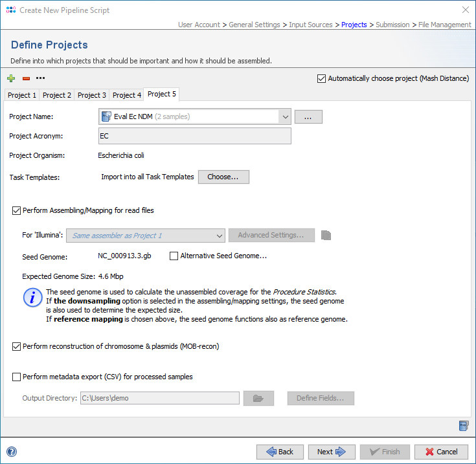
Task: Click the blue information icon
Action: coord(32,298)
